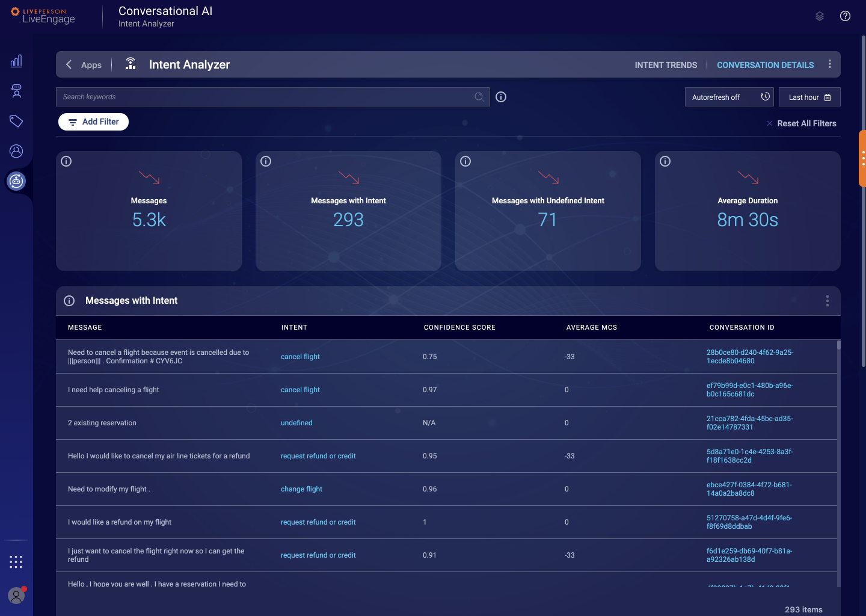The width and height of the screenshot is (866, 616).
Task: Click X icon next to Reset All Filters
Action: pyautogui.click(x=769, y=123)
